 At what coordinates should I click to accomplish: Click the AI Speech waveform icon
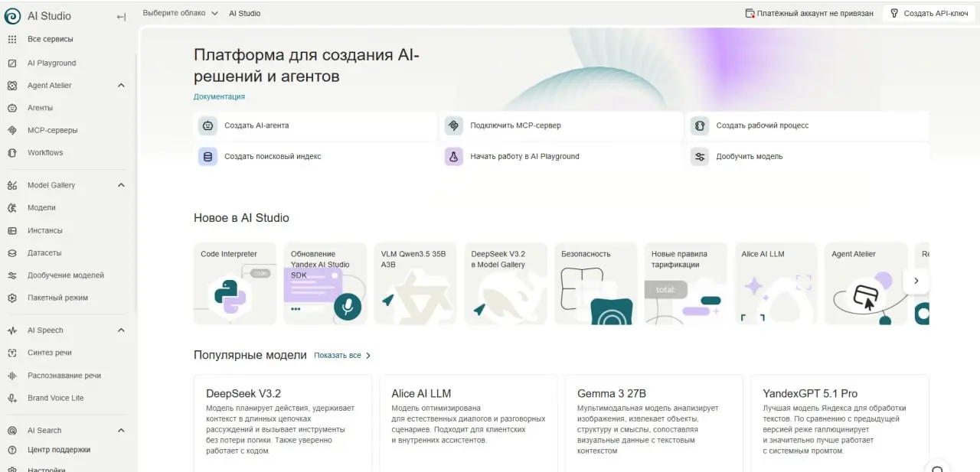11,330
